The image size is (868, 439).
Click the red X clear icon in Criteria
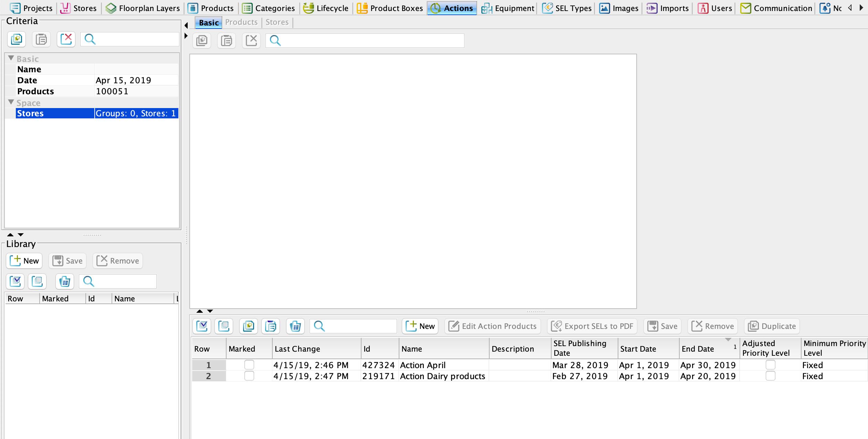tap(66, 39)
